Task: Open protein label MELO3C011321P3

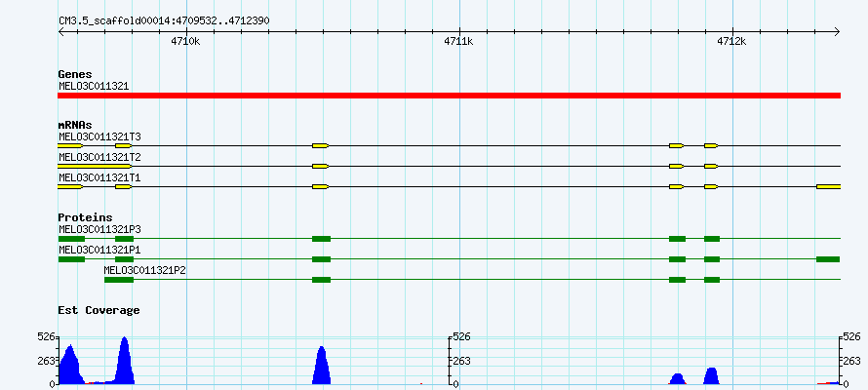Action: click(x=99, y=229)
